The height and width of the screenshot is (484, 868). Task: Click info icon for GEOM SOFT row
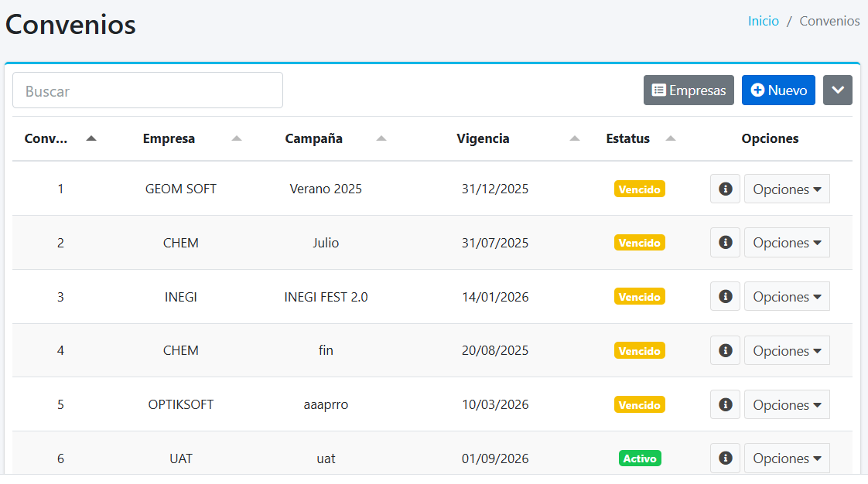tap(725, 189)
